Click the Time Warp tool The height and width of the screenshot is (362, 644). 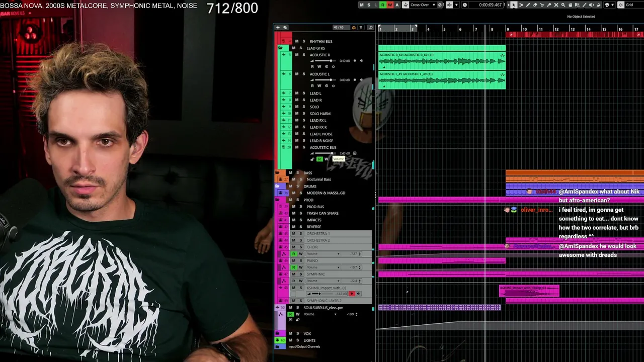(578, 5)
